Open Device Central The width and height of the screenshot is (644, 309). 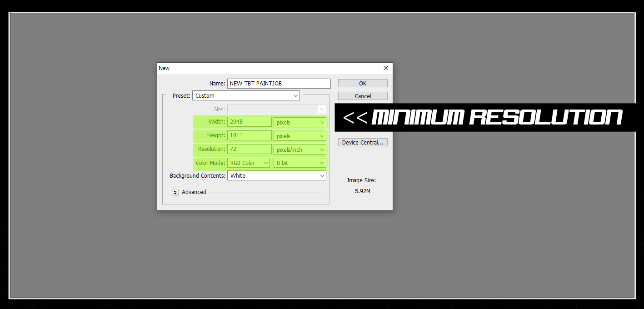point(363,142)
